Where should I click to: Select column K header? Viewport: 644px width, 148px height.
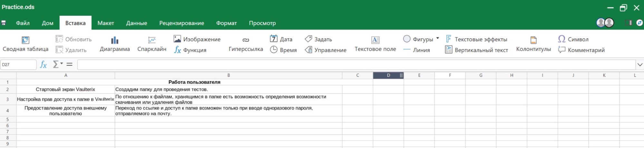604,75
